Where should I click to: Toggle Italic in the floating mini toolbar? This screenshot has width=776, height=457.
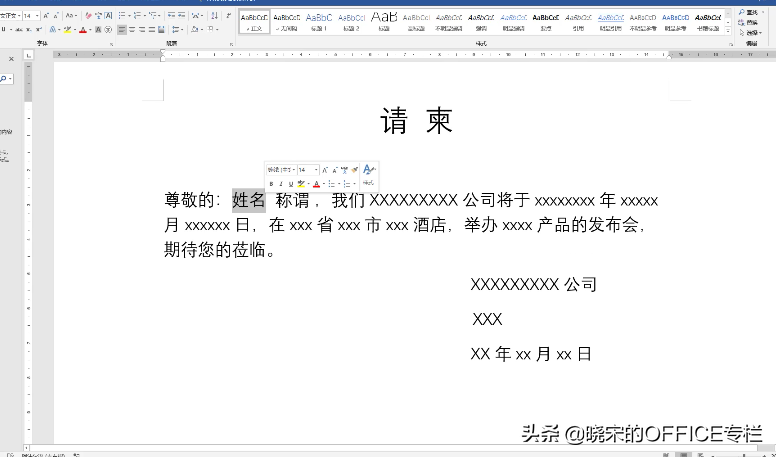(281, 184)
